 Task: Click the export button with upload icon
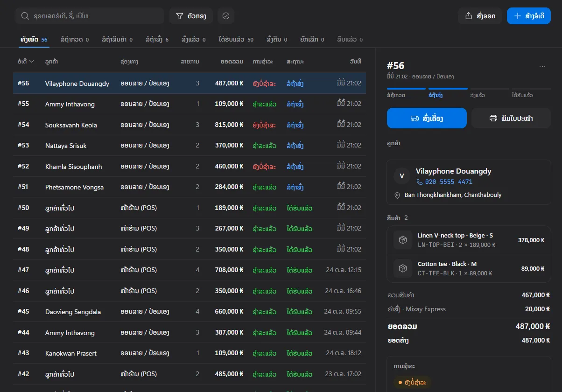coord(480,16)
